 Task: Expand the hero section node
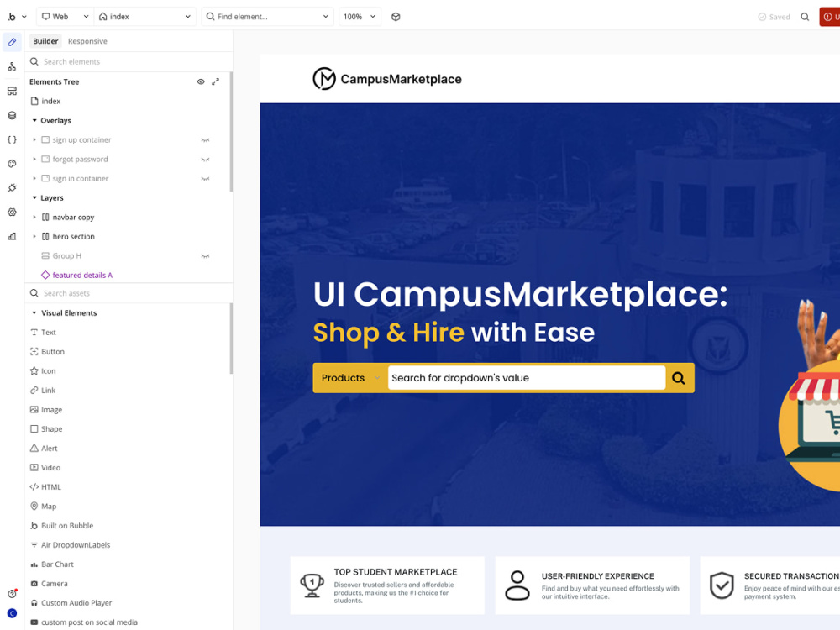coord(34,236)
